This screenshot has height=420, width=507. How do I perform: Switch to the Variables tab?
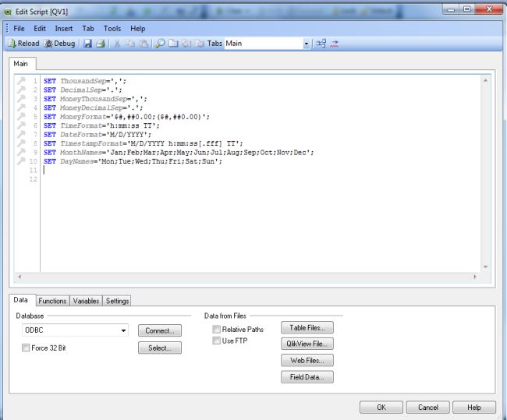(86, 301)
